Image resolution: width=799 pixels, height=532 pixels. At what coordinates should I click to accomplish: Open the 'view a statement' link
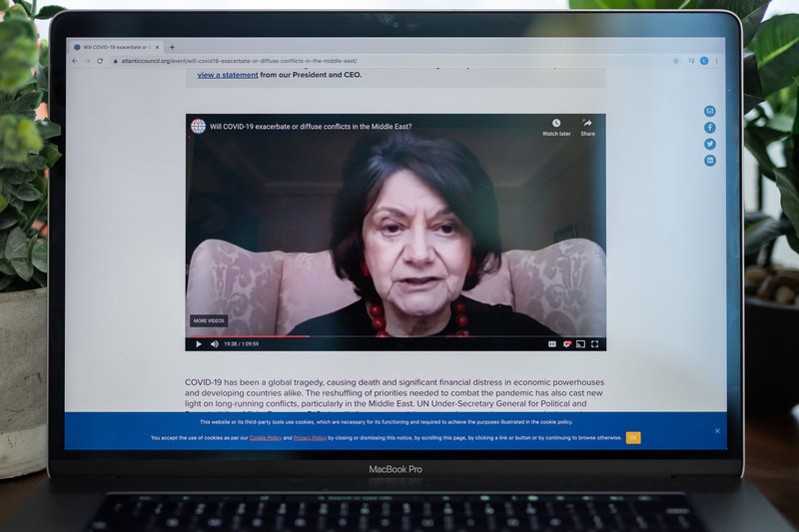(x=228, y=75)
